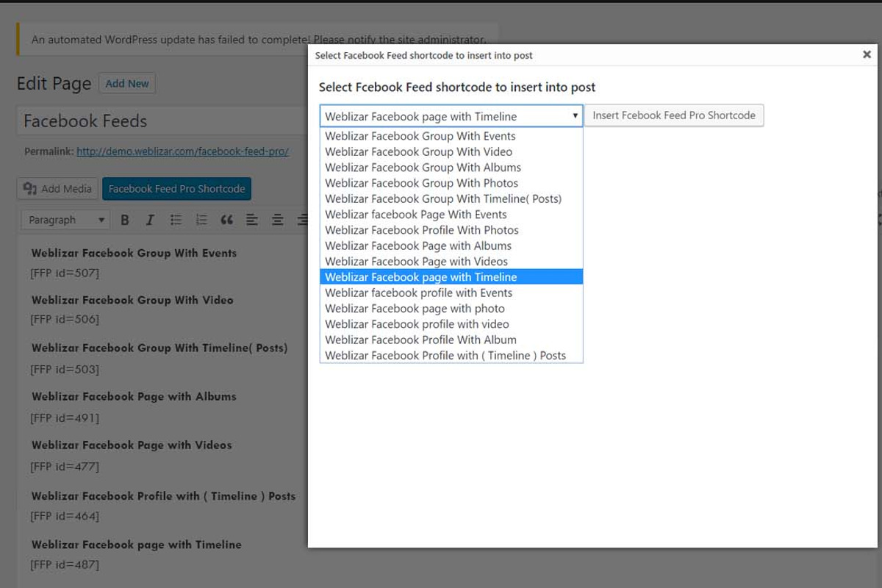Click the [FFP id=506] shortcode text
Screen dimensions: 882x588
coord(65,319)
